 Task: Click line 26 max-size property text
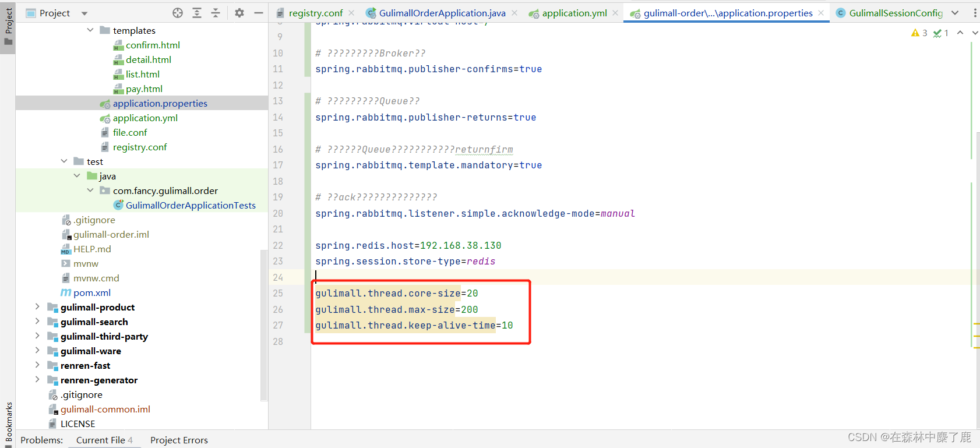click(x=396, y=309)
